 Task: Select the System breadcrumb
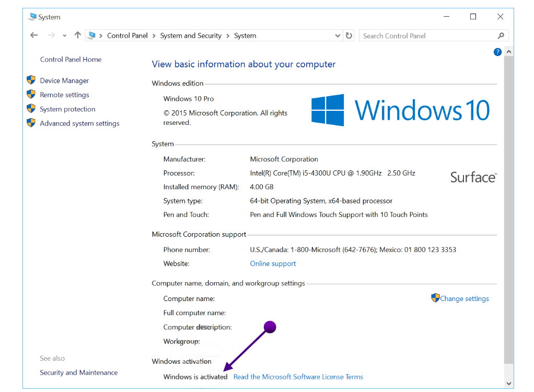point(245,36)
